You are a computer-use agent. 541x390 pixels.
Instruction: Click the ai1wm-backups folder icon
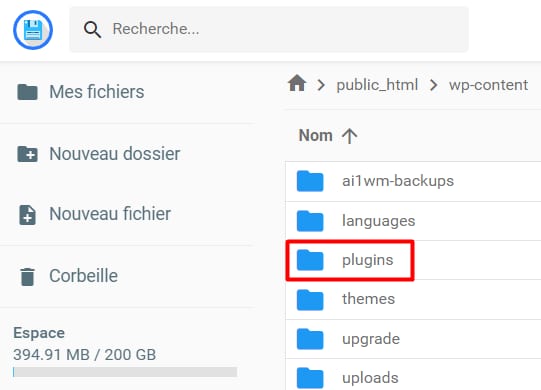click(x=310, y=181)
